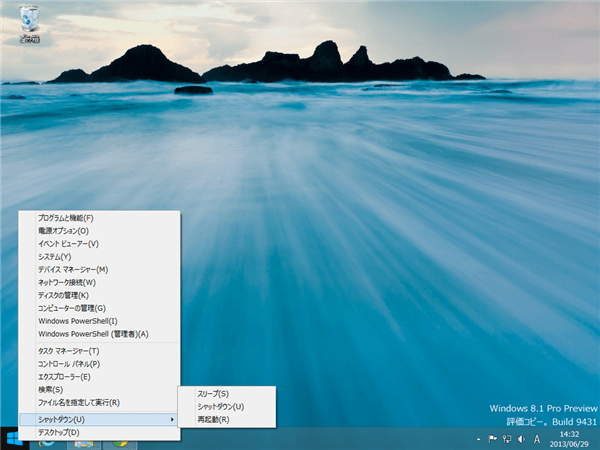The width and height of the screenshot is (600, 450).
Task: Select デスクトップ(D) menu entry
Action: pos(99,432)
